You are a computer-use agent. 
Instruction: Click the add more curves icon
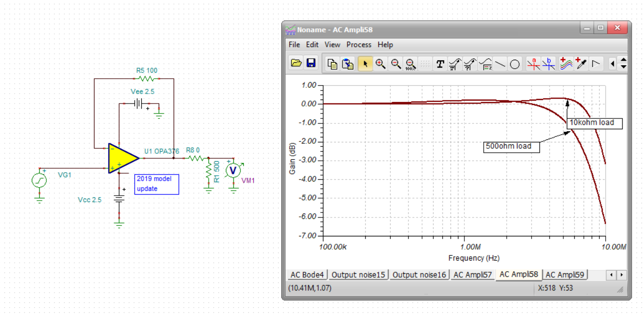tap(566, 64)
